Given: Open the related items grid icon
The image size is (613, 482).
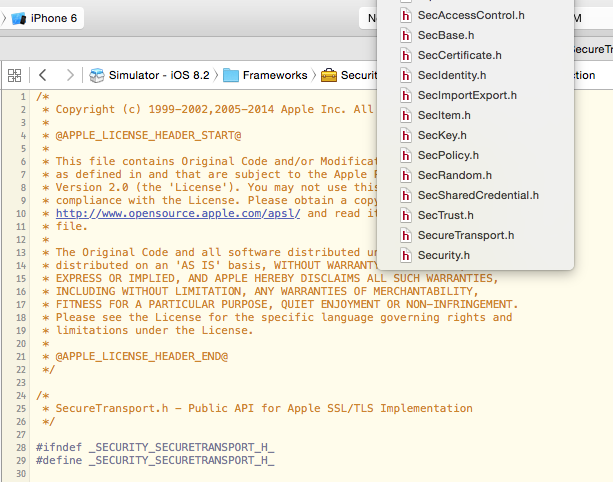Looking at the screenshot, I should pyautogui.click(x=14, y=75).
